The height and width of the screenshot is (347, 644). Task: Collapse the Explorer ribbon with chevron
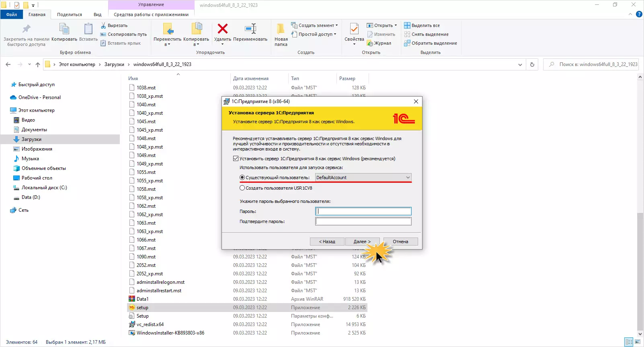630,14
